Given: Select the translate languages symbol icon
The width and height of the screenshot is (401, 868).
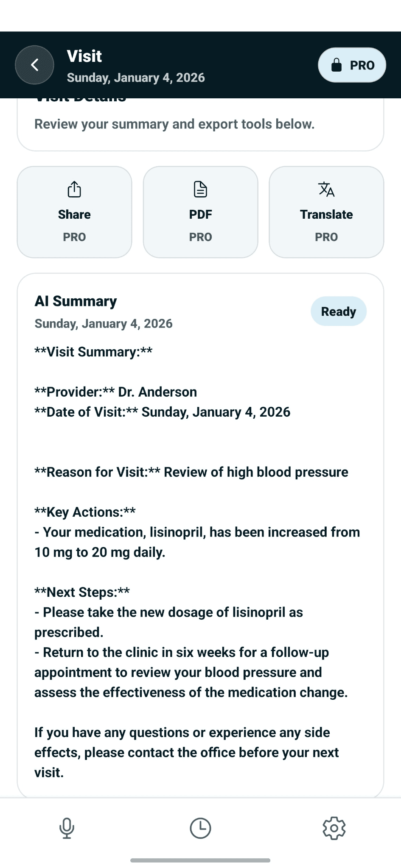Looking at the screenshot, I should [x=326, y=190].
